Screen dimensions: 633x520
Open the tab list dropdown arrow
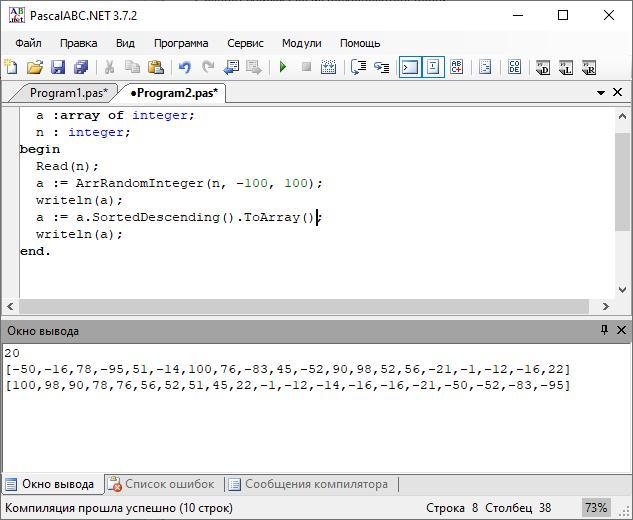(x=600, y=93)
